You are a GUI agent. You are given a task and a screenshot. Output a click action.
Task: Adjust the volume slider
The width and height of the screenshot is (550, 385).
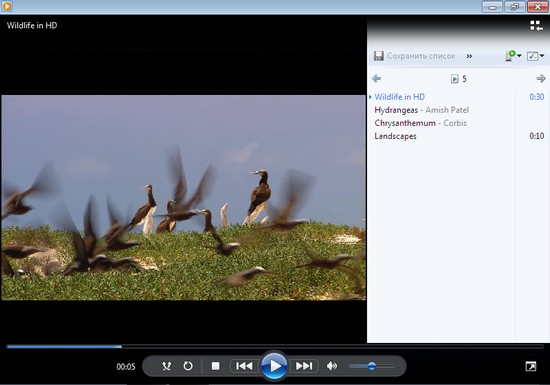pyautogui.click(x=372, y=366)
